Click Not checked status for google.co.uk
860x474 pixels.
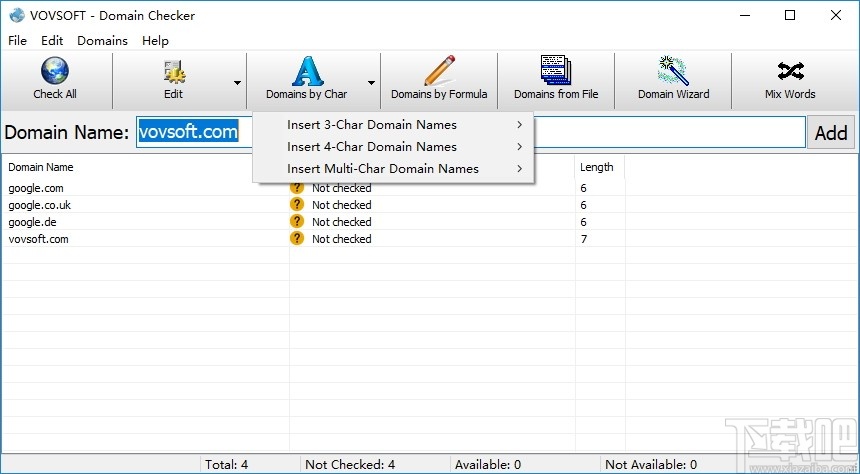pos(342,205)
